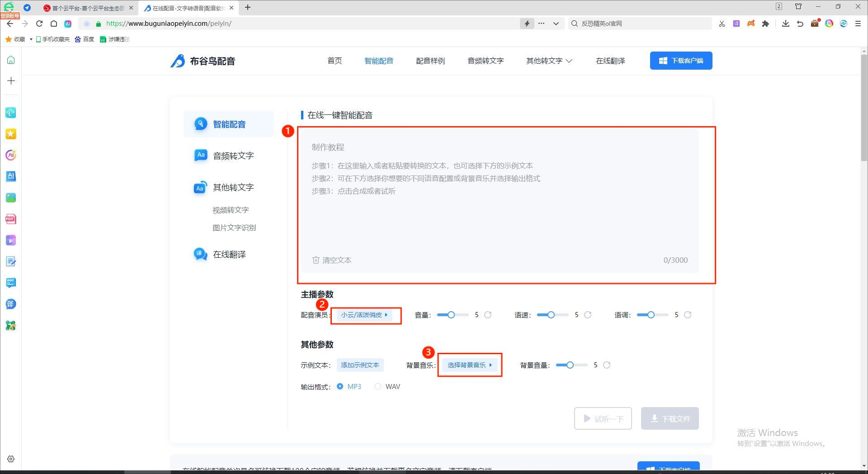Open 视频转文字 link
Viewport: 868px width, 474px height.
coord(231,210)
